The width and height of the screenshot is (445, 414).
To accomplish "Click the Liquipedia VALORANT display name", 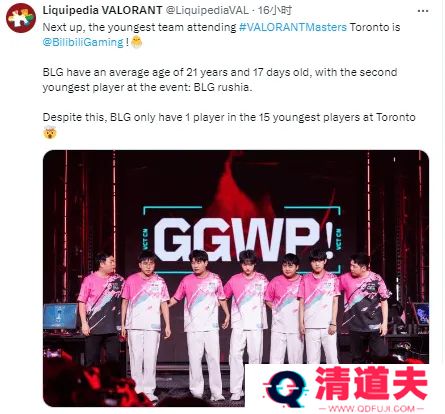I will (102, 10).
